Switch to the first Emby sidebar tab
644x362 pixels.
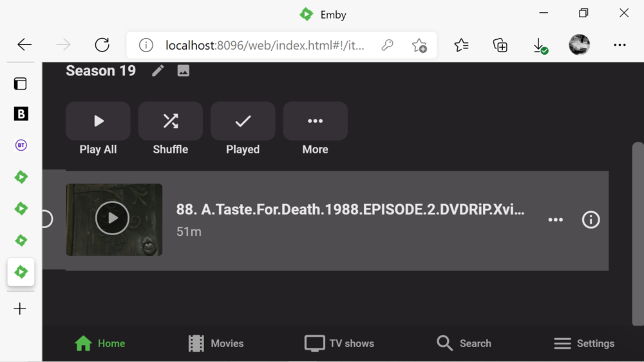(x=21, y=177)
